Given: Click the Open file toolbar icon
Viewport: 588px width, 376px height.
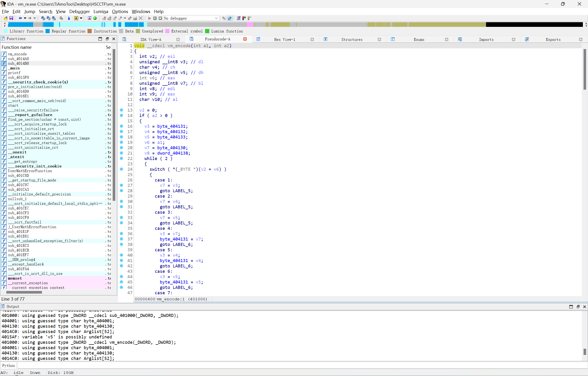Looking at the screenshot, I should 6,18.
